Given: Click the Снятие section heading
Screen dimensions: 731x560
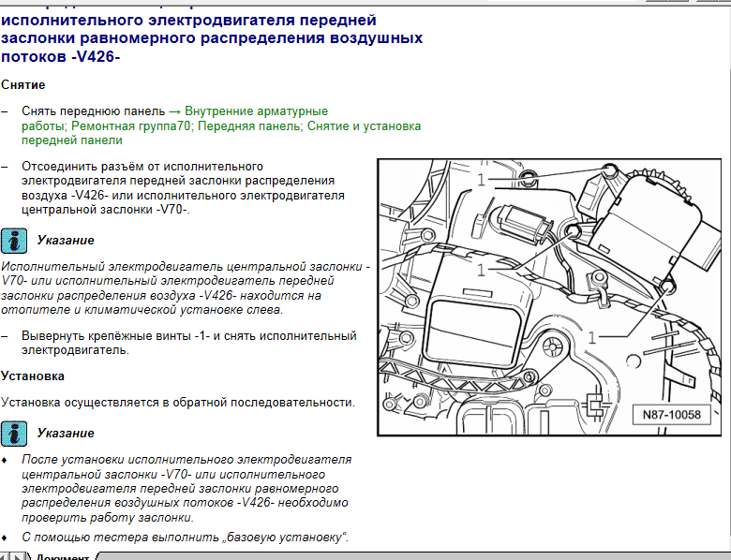Looking at the screenshot, I should pos(23,85).
